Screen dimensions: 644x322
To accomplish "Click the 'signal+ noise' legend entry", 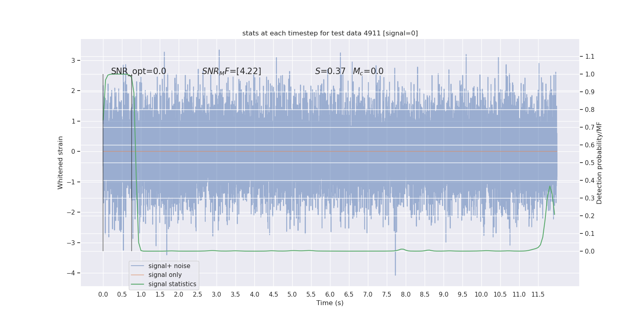I will [169, 266].
